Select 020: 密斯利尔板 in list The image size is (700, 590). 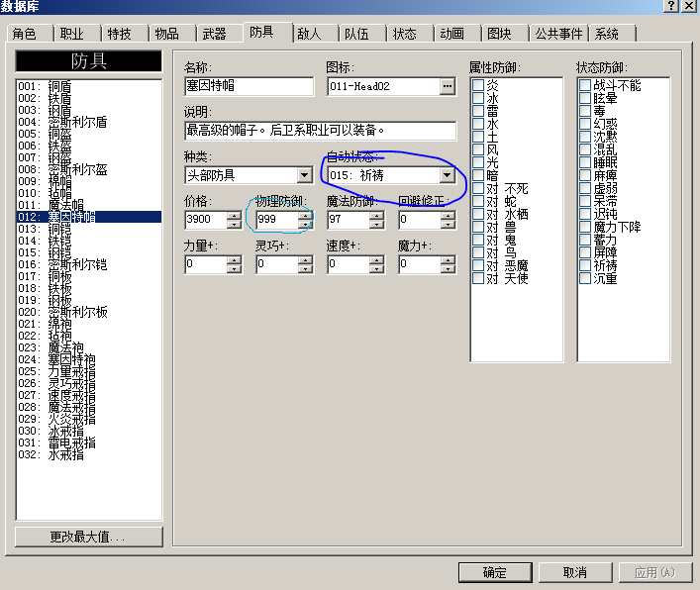coord(89,312)
